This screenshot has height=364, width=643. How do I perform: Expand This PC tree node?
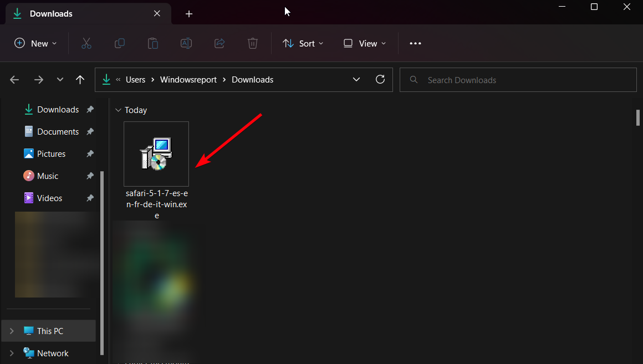[x=12, y=331]
